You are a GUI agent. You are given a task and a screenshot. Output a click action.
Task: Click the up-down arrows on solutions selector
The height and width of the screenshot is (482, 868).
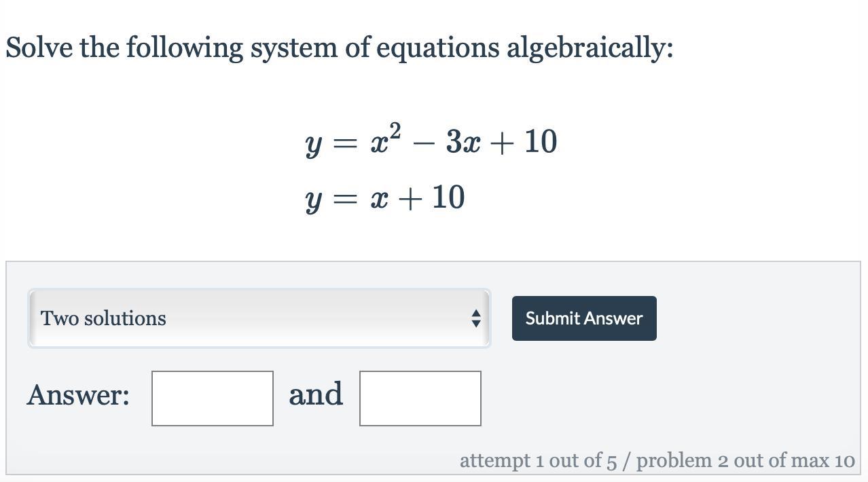coord(475,318)
